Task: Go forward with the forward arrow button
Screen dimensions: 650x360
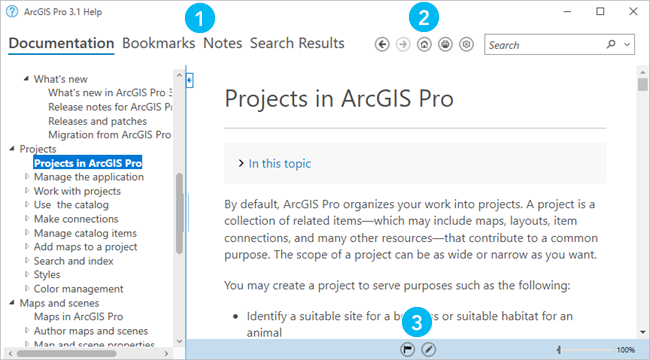Action: (x=403, y=44)
